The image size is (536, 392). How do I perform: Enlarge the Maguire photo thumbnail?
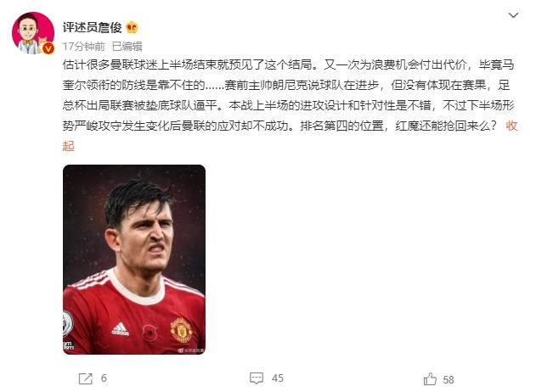click(x=134, y=260)
